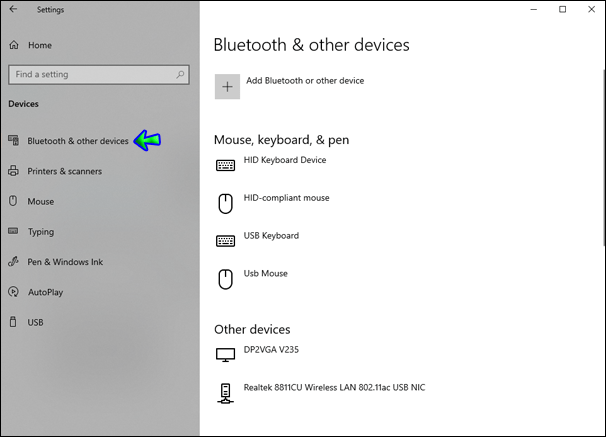Click the AutoPlay sidebar icon
606x437 pixels.
13,292
